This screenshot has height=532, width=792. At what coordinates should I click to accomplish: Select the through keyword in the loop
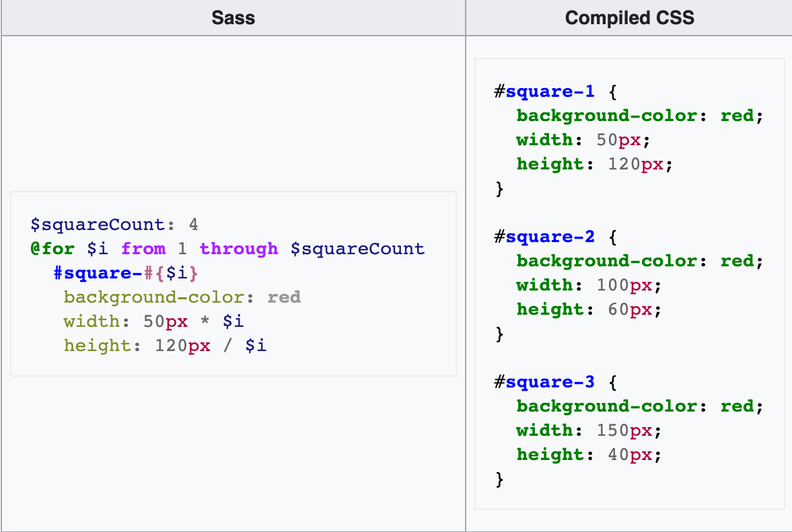pyautogui.click(x=238, y=248)
